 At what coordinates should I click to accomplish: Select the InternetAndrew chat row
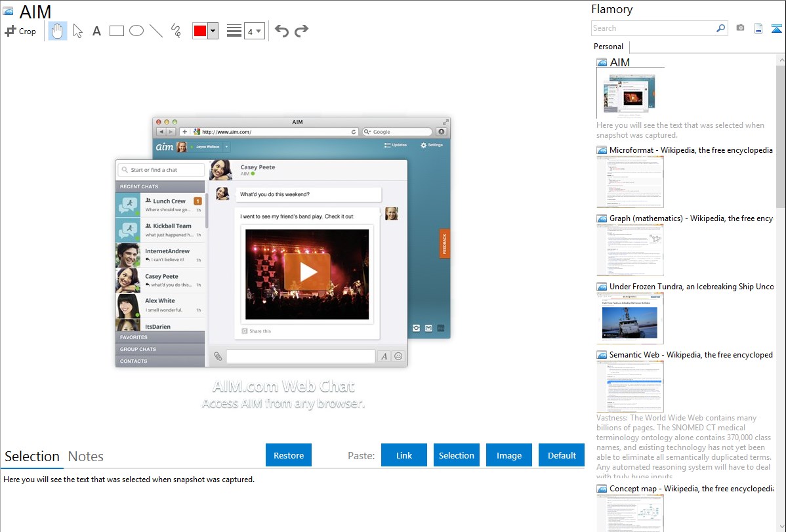pos(160,255)
